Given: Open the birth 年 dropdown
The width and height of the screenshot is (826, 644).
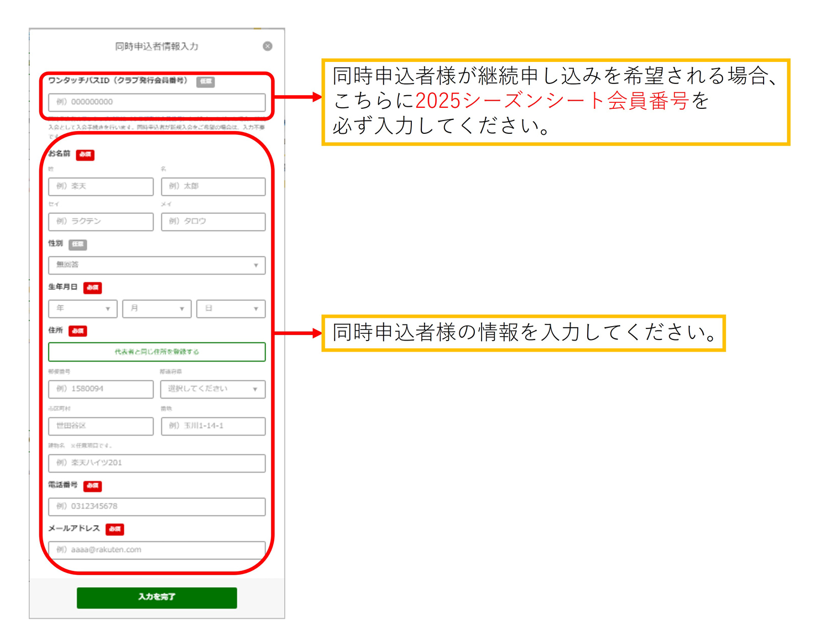Looking at the screenshot, I should tap(83, 308).
